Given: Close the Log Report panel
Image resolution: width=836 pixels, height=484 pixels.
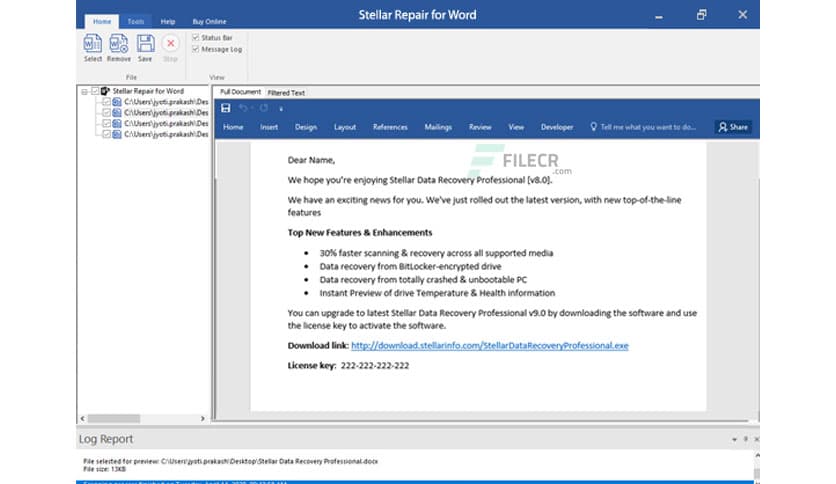Looking at the screenshot, I should click(x=756, y=439).
